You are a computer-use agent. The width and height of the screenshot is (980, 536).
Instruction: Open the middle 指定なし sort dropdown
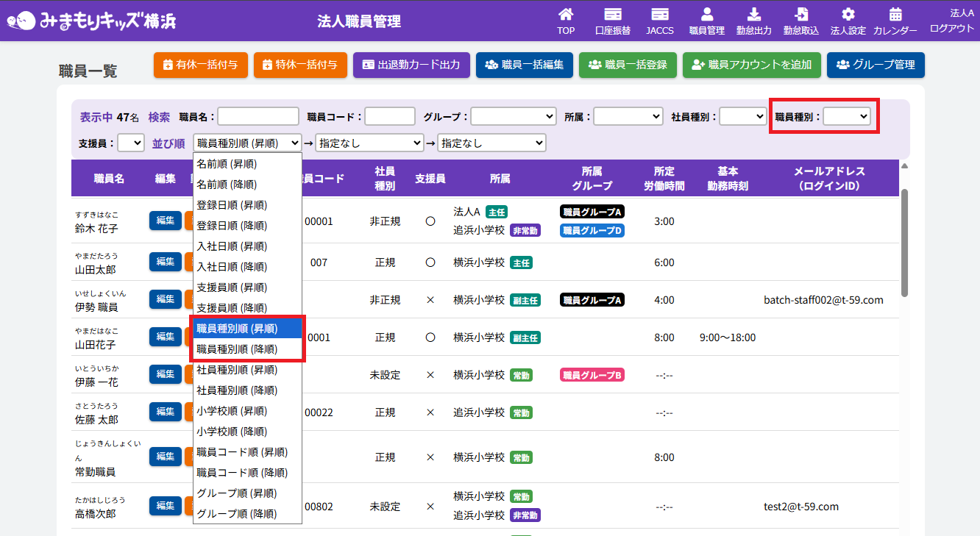tap(369, 143)
